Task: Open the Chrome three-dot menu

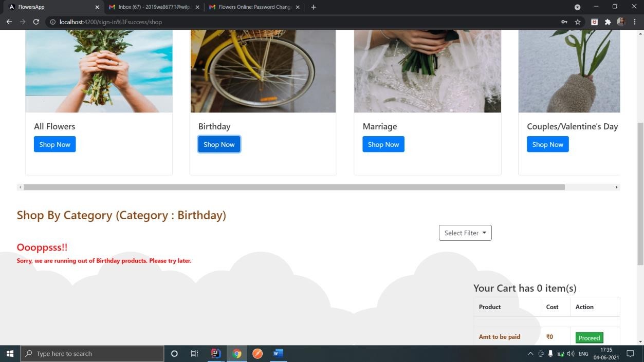Action: [x=635, y=22]
